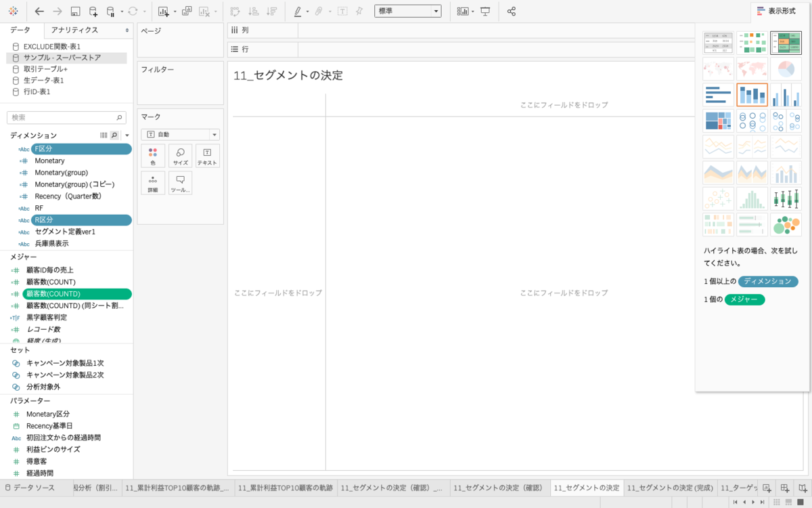The width and height of the screenshot is (812, 508).
Task: Click the テキスト mark button
Action: point(207,156)
